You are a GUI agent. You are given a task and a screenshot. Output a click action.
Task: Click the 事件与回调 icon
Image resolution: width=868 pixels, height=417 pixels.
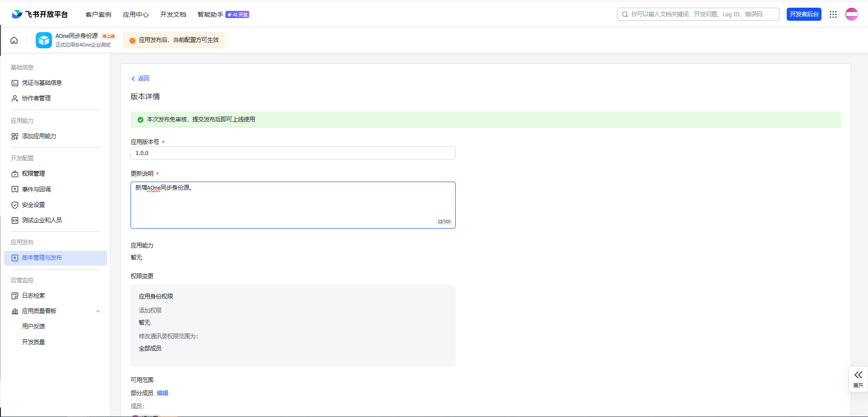point(15,189)
